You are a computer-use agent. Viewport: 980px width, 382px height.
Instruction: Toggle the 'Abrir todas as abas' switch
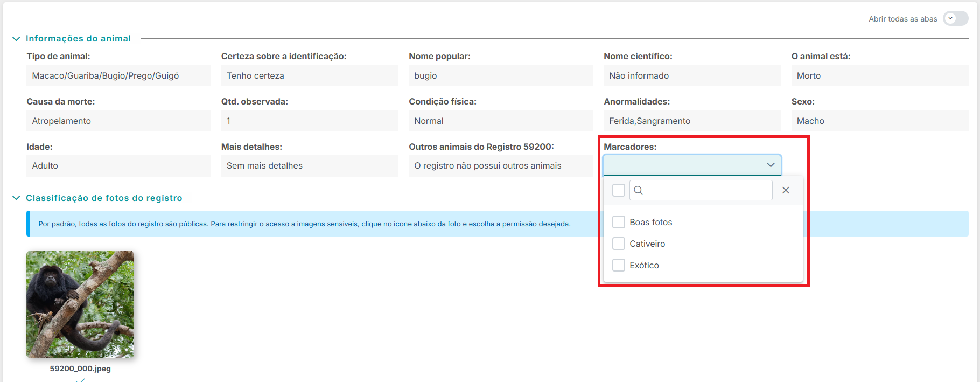coord(955,19)
